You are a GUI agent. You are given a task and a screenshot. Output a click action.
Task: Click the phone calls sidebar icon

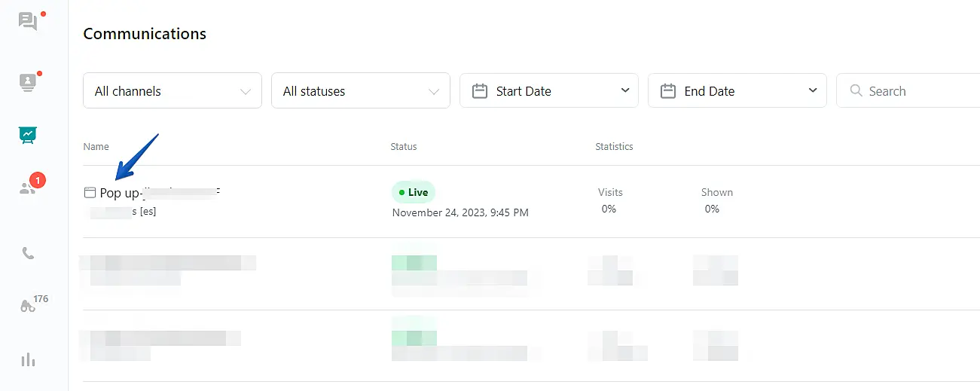coord(28,253)
